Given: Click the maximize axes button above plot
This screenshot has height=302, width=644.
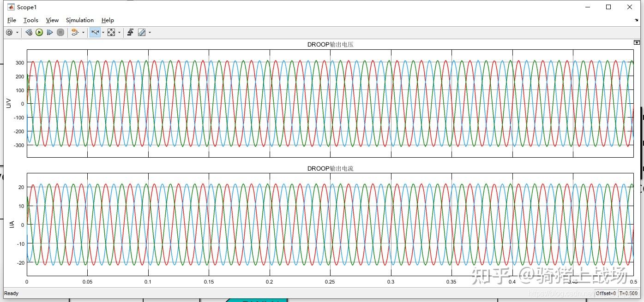Looking at the screenshot, I should pyautogui.click(x=637, y=42).
